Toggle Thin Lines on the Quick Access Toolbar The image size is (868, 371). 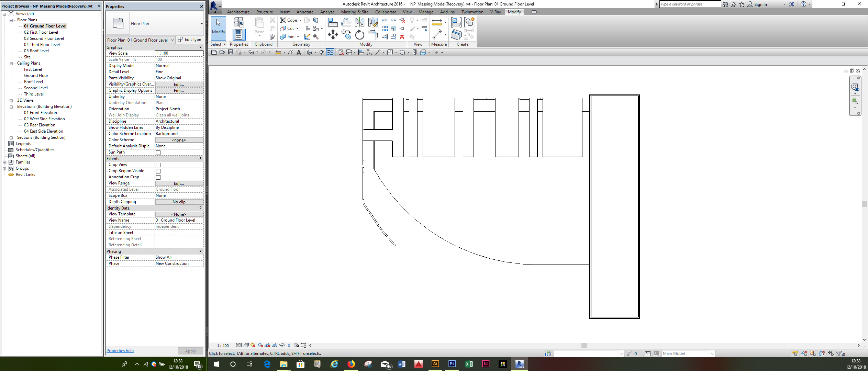point(330,52)
